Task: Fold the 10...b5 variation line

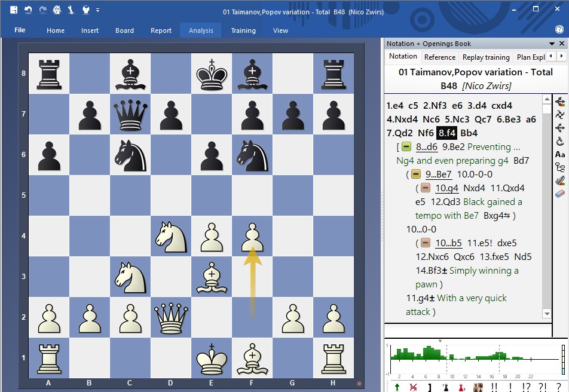Action: click(x=426, y=243)
